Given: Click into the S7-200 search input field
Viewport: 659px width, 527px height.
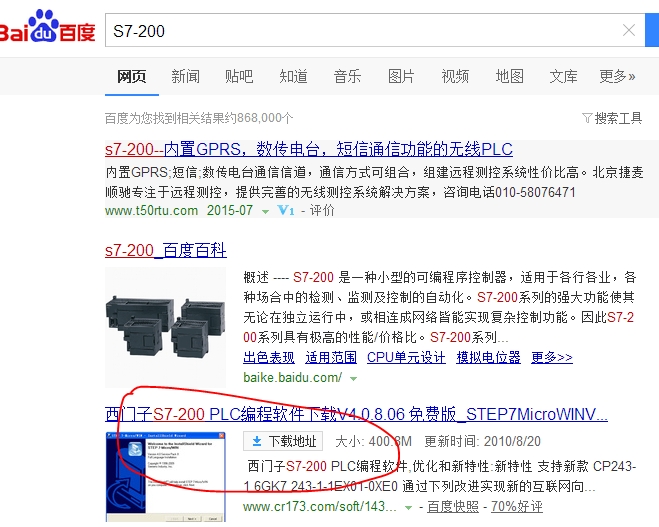Looking at the screenshot, I should pyautogui.click(x=361, y=30).
